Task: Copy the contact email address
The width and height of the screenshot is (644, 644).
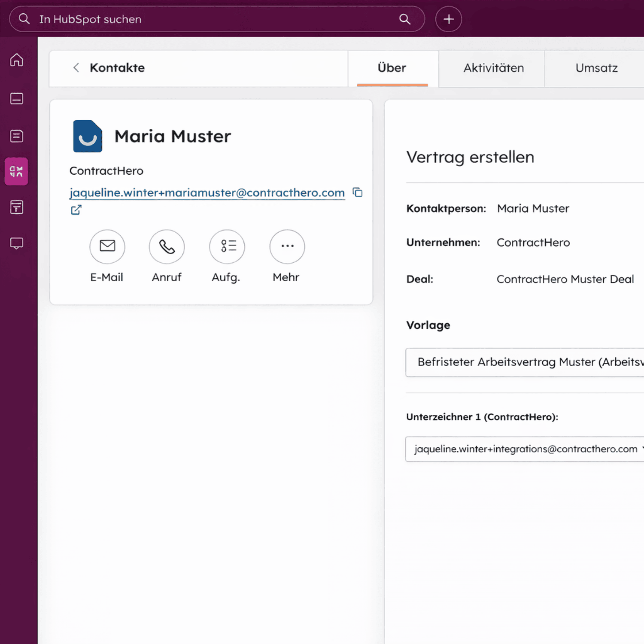Action: coord(358,192)
